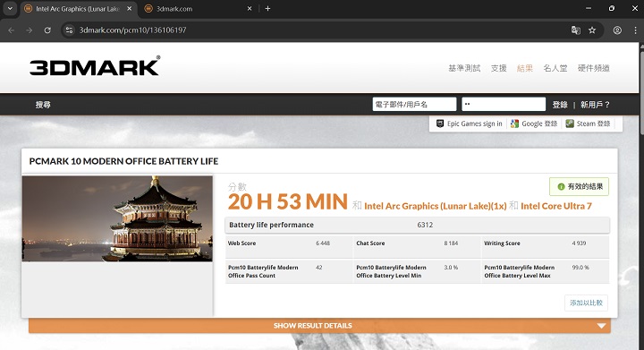Screen dimensions: 644x350
Task: View site information icon in address bar
Action: 70,30
